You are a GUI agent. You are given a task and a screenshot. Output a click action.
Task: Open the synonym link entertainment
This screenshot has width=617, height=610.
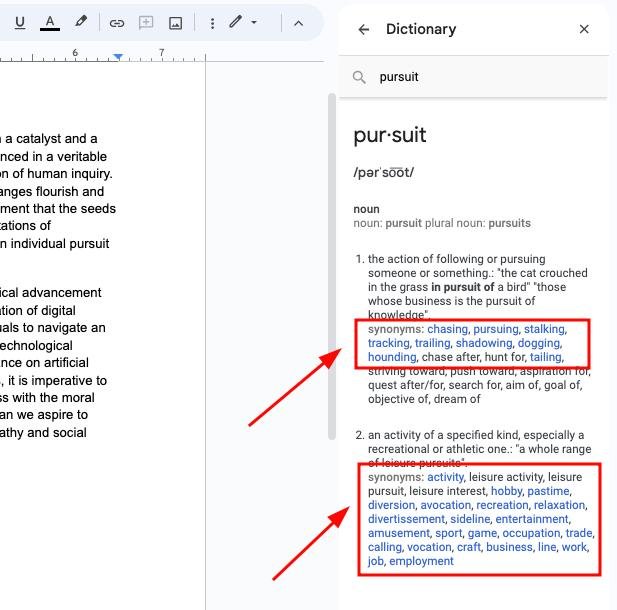tap(532, 519)
